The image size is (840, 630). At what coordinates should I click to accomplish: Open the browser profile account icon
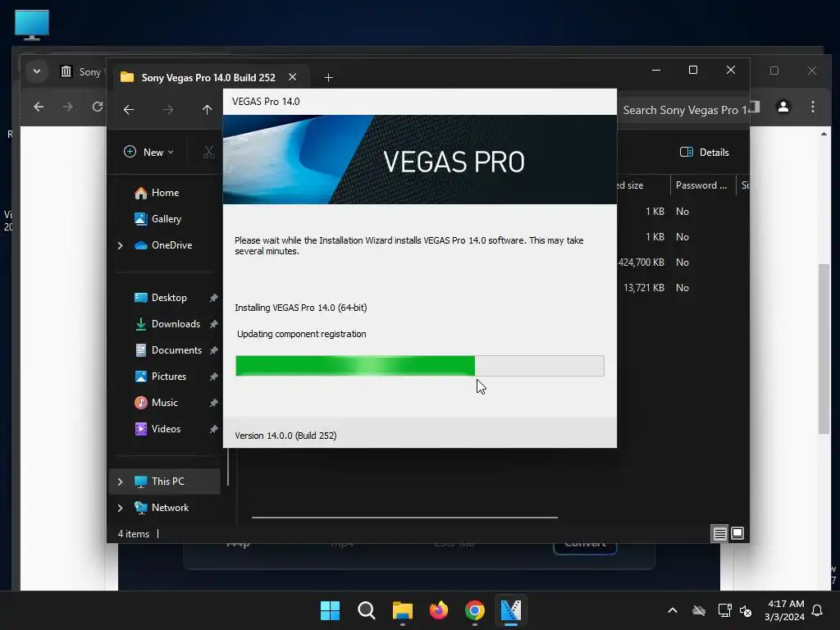pyautogui.click(x=783, y=107)
